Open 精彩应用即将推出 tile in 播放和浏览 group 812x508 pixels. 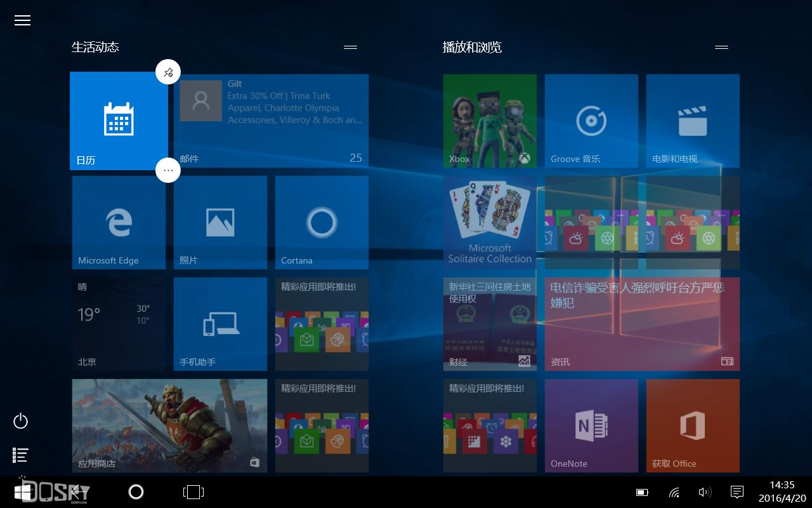(x=490, y=425)
